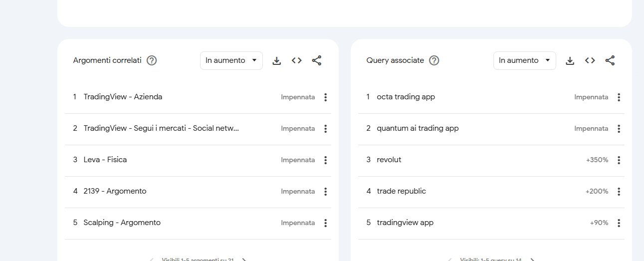644x261 pixels.
Task: Open more options for 2139 - Argomento
Action: click(x=325, y=192)
